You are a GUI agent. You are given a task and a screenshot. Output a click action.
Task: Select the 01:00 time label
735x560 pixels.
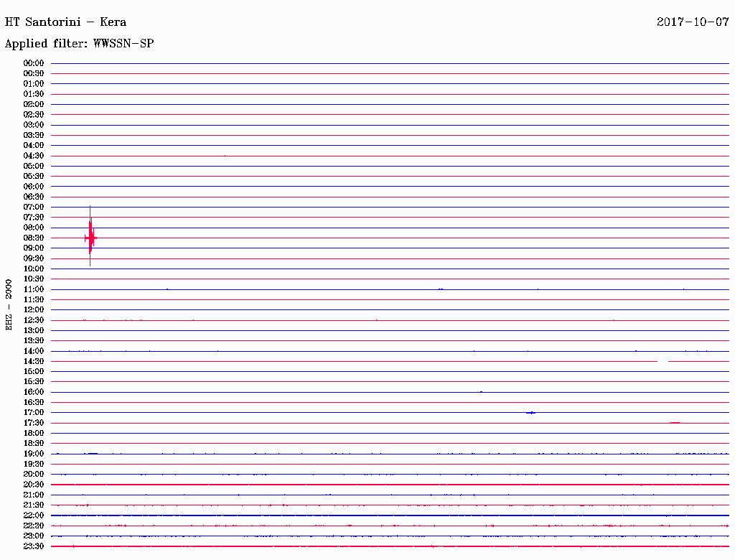(x=34, y=84)
